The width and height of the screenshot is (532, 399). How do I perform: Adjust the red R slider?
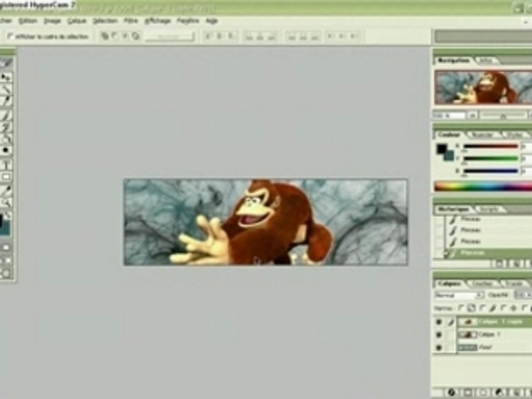(490, 146)
